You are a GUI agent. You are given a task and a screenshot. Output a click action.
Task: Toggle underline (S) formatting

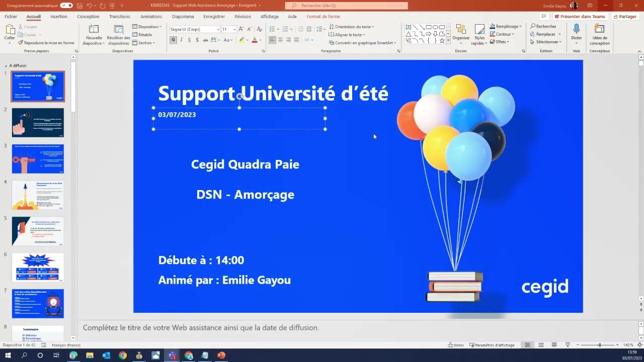pos(189,40)
